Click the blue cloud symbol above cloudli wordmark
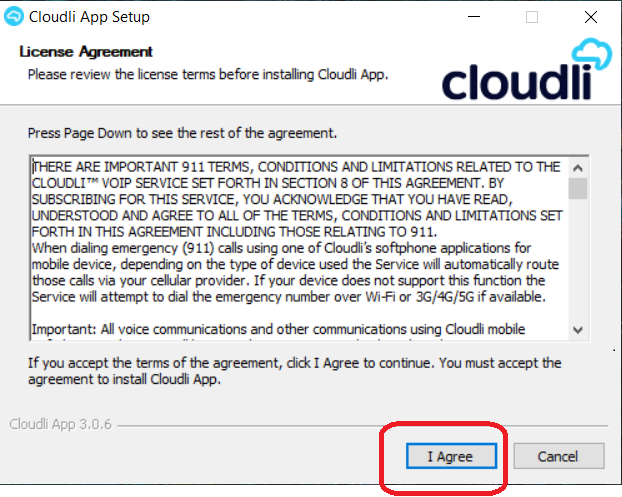Image resolution: width=622 pixels, height=497 pixels. [x=591, y=54]
